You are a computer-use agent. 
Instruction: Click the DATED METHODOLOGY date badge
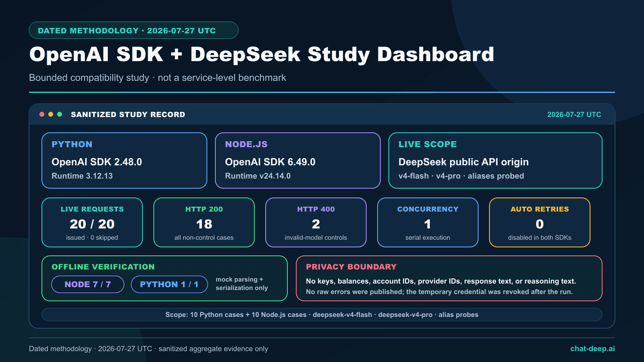pos(134,30)
